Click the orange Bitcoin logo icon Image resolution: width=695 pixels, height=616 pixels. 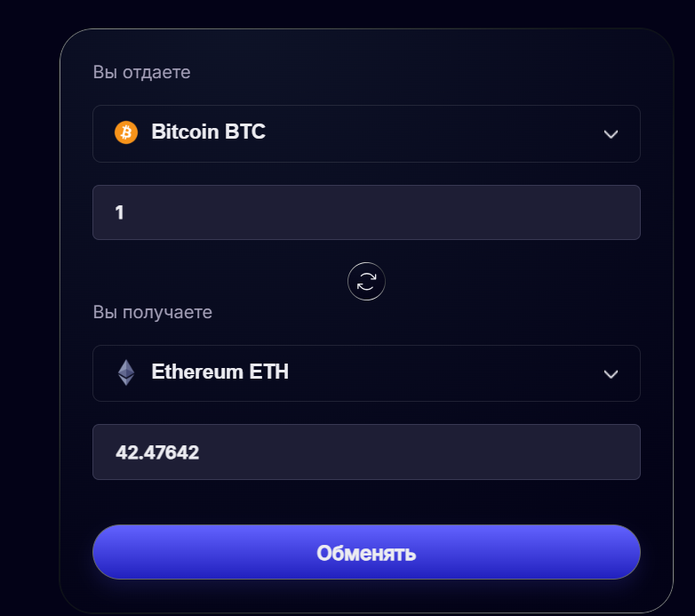pyautogui.click(x=126, y=132)
